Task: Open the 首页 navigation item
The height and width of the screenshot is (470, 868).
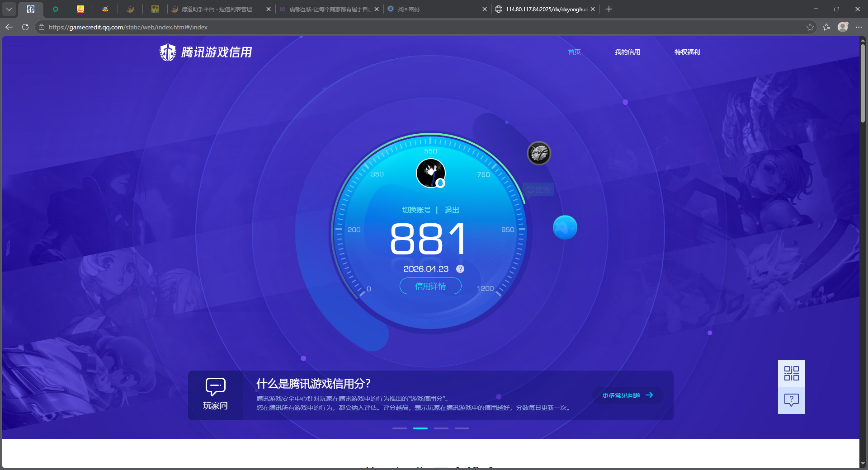Action: [x=574, y=52]
